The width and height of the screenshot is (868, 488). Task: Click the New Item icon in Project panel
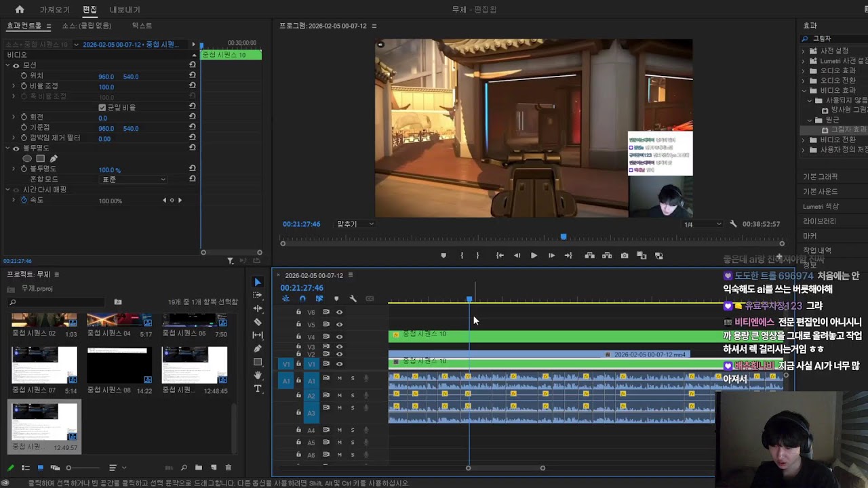(214, 468)
